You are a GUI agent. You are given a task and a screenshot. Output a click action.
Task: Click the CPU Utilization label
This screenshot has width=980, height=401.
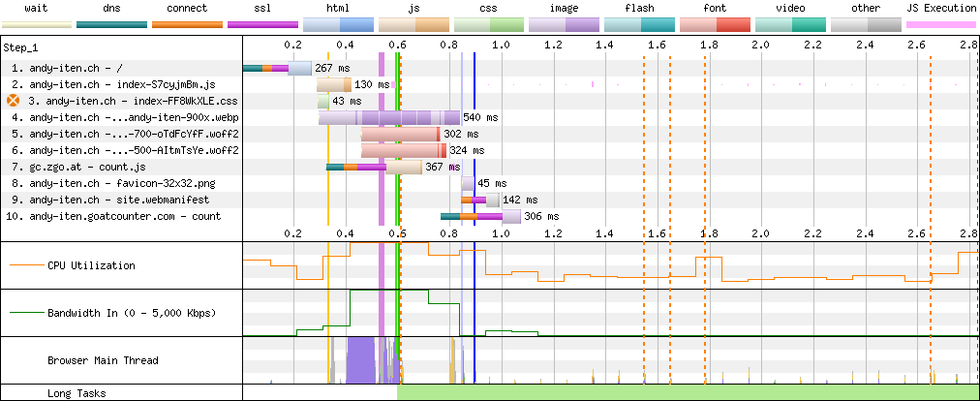91,265
